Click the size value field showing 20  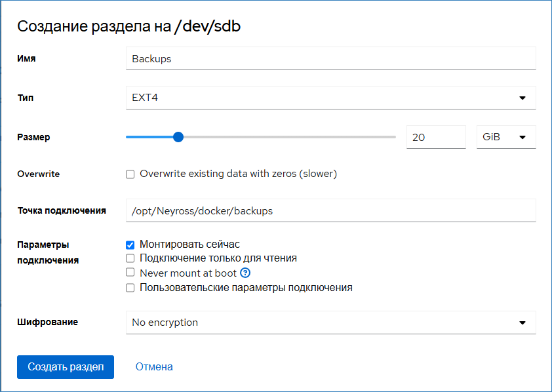[x=435, y=138]
